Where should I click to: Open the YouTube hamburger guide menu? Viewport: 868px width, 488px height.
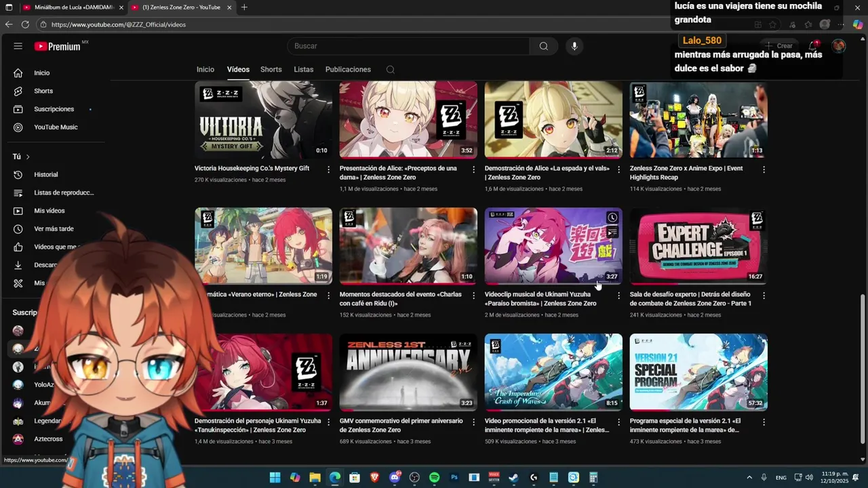click(18, 46)
